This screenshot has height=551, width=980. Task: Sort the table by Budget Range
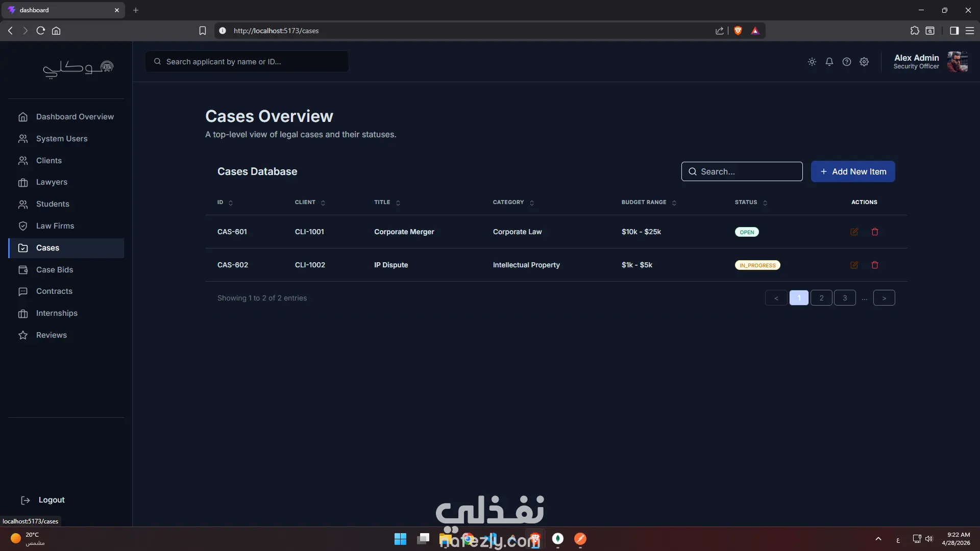[649, 203]
